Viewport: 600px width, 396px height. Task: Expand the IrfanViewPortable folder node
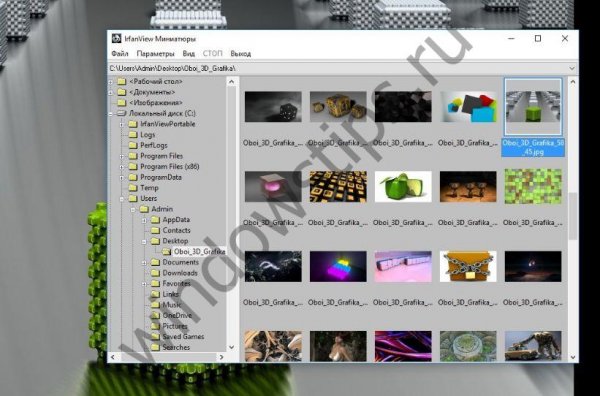tap(122, 124)
